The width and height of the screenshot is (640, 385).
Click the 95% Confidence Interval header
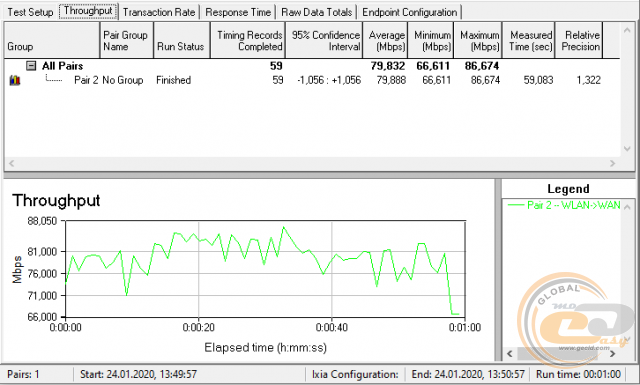click(x=324, y=40)
